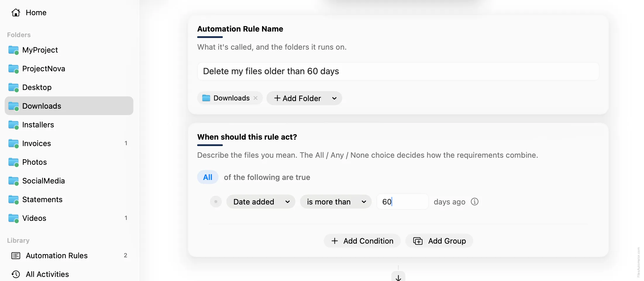Screen dimensions: 644x281
Task: Click the Add Condition button
Action: click(362, 241)
